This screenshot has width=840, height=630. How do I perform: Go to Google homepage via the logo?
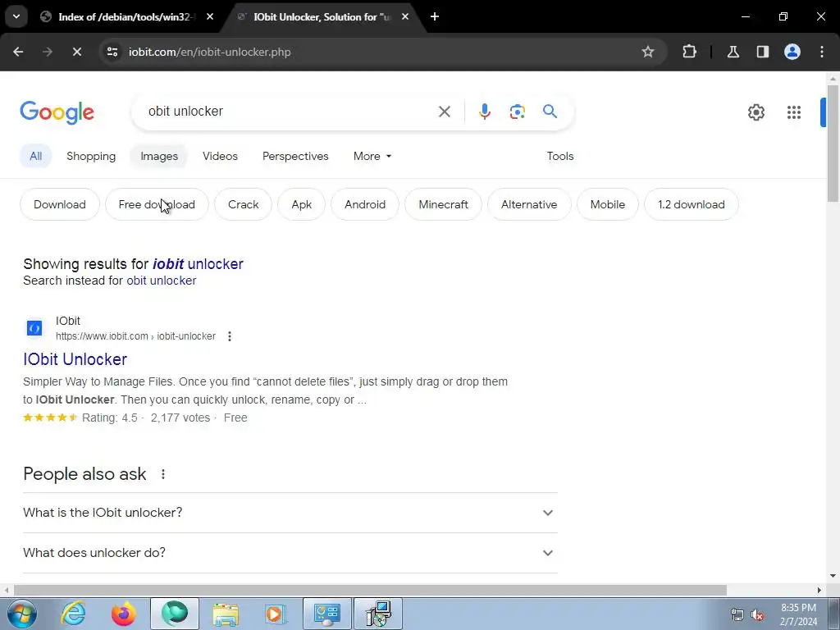[57, 112]
